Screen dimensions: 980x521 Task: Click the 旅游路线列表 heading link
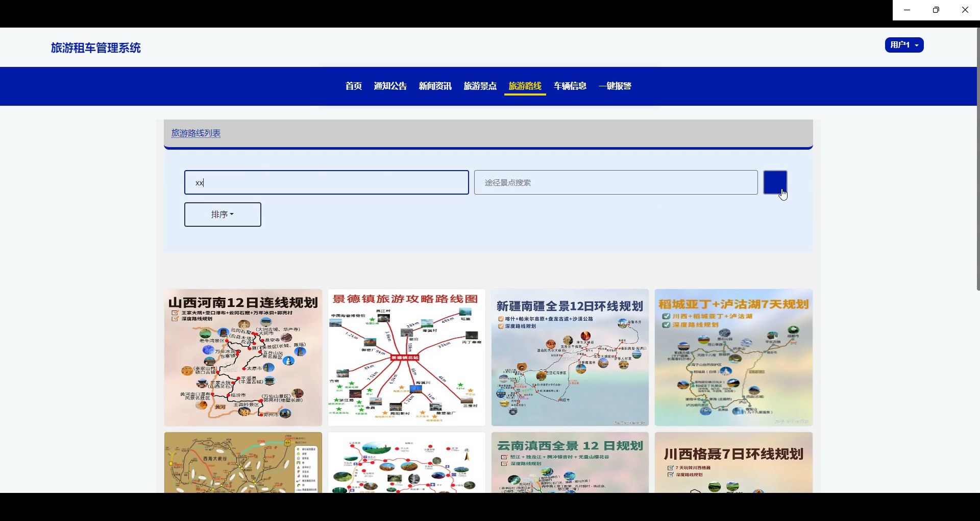[196, 133]
